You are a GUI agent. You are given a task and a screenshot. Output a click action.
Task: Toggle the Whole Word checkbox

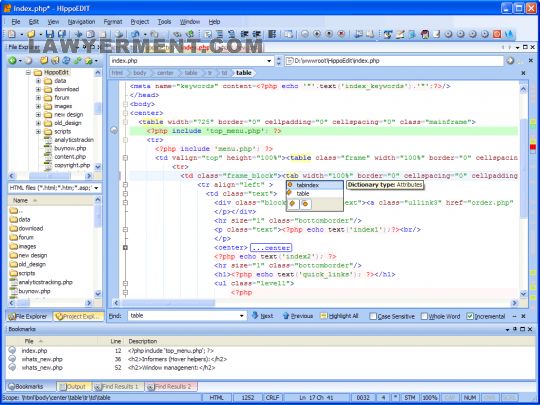click(424, 316)
